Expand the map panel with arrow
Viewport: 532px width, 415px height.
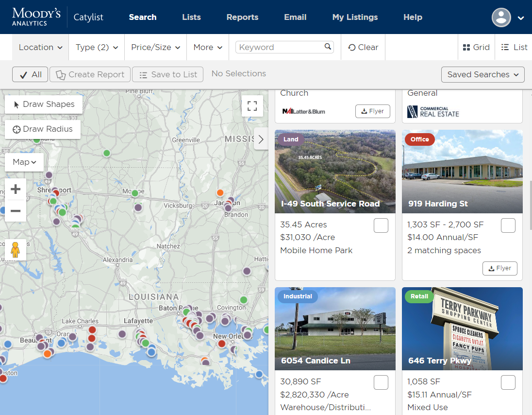(x=261, y=139)
